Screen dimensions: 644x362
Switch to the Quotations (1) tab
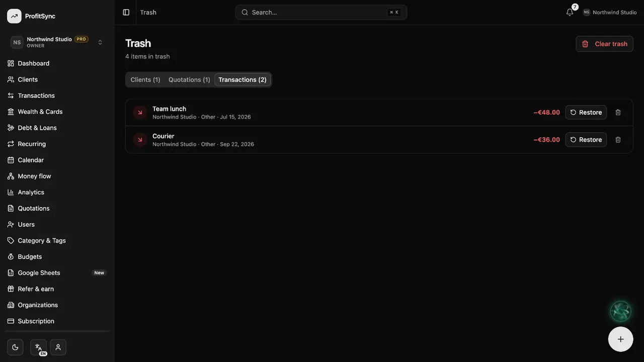click(x=189, y=79)
